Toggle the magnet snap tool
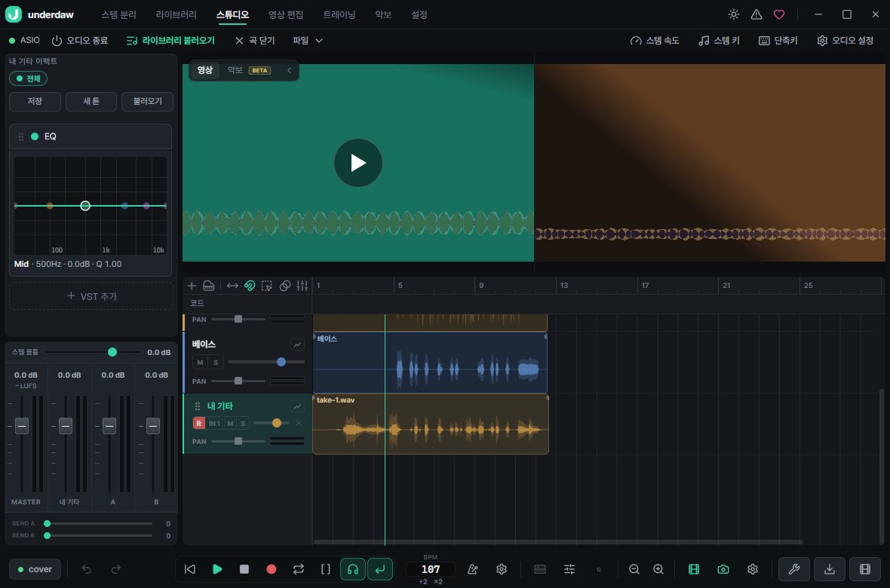 point(250,286)
